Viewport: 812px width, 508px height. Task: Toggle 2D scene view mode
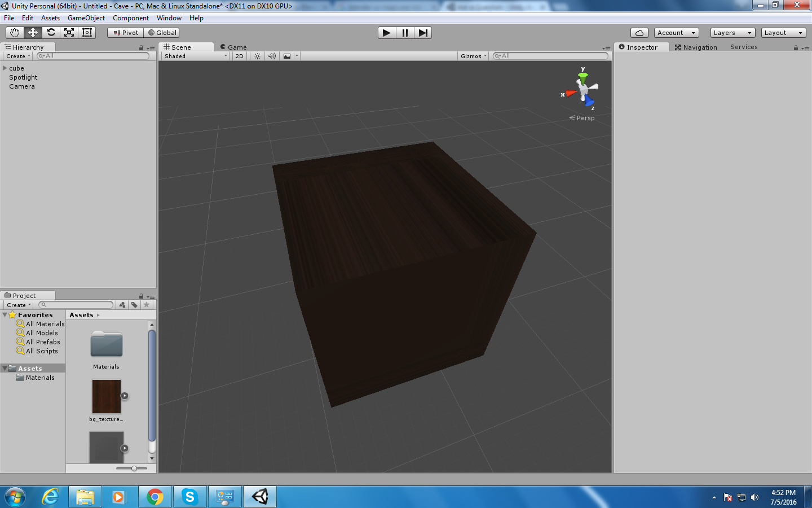pos(240,56)
